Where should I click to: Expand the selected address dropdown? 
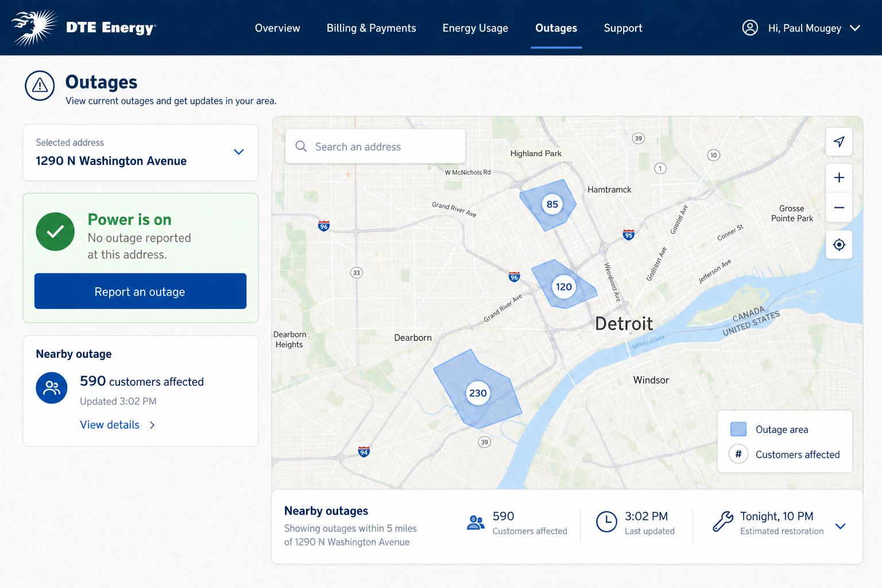pos(239,152)
